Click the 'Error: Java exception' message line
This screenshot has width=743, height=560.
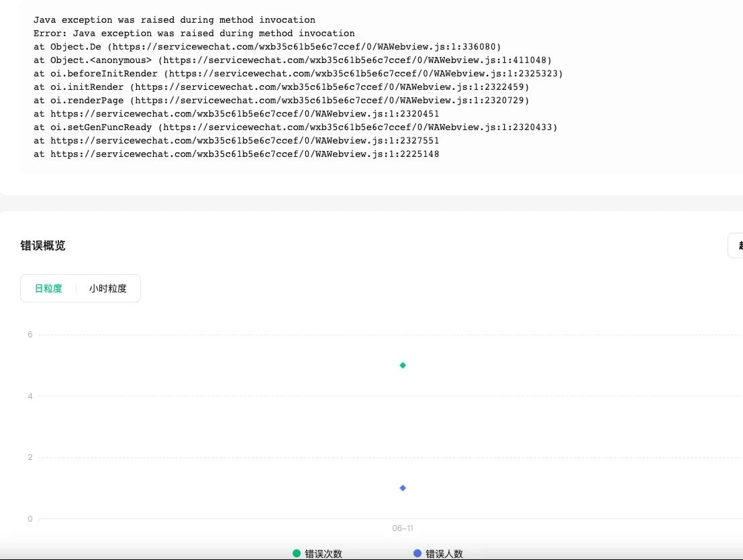click(x=194, y=33)
